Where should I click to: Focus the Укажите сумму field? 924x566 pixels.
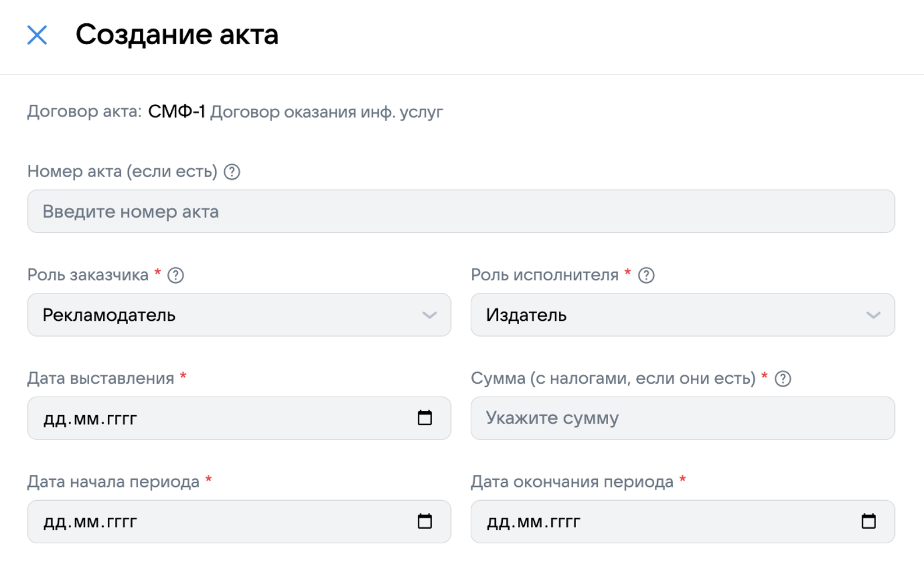pyautogui.click(x=683, y=418)
